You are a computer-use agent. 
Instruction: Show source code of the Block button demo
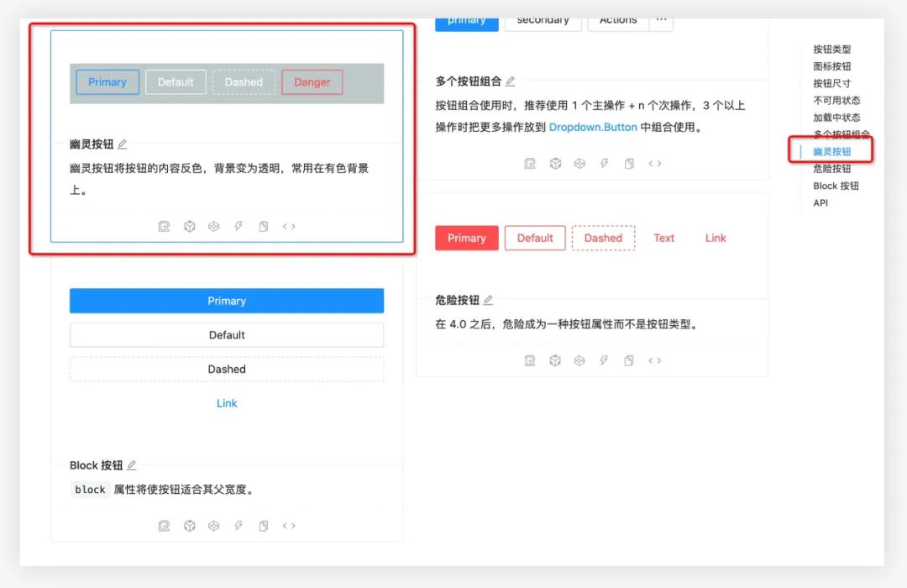[x=289, y=525]
